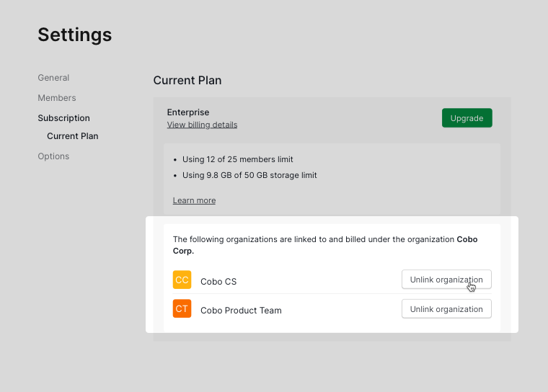The width and height of the screenshot is (548, 392).
Task: Click the Cobo Product Team name
Action: 241,311
